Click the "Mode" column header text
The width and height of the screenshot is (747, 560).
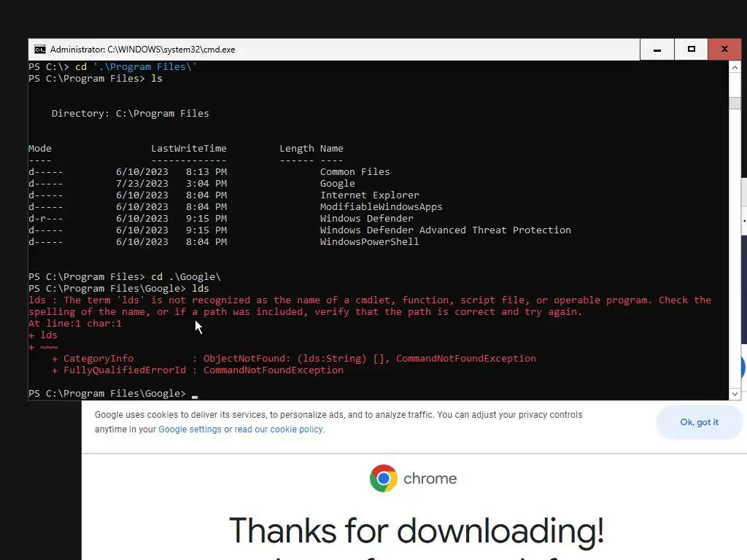click(40, 148)
